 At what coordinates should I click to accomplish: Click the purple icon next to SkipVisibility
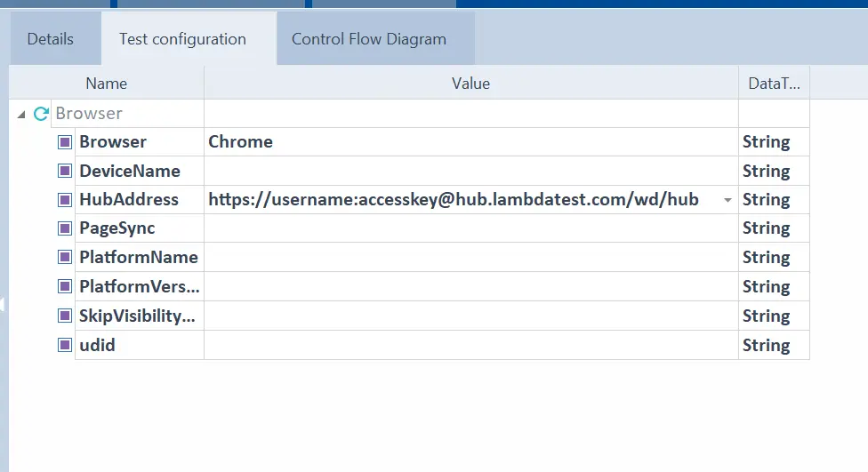coord(65,316)
